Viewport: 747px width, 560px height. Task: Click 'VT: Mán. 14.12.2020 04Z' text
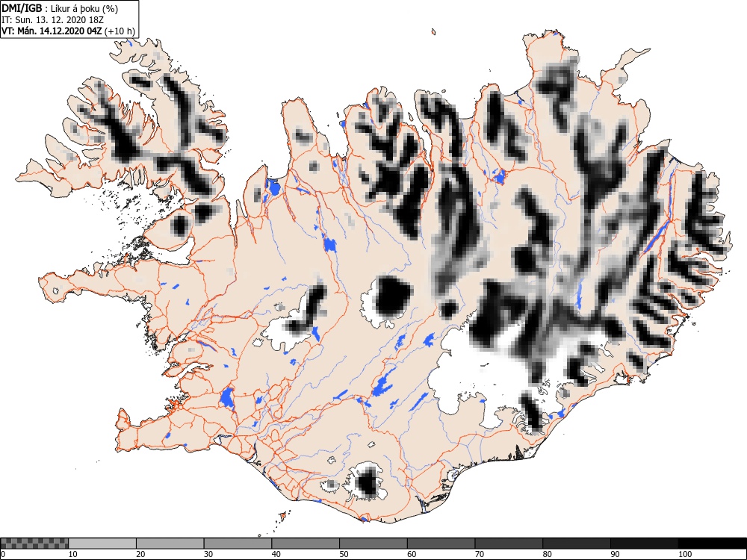(52, 31)
